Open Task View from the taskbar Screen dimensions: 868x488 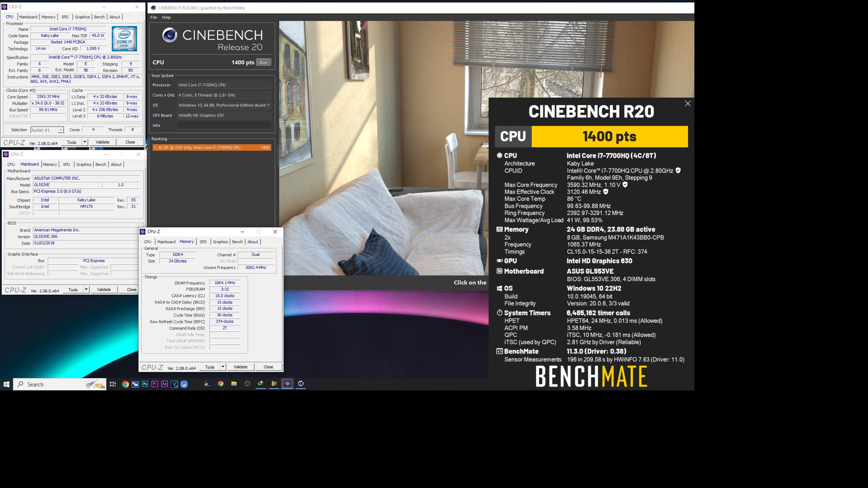coord(113,384)
